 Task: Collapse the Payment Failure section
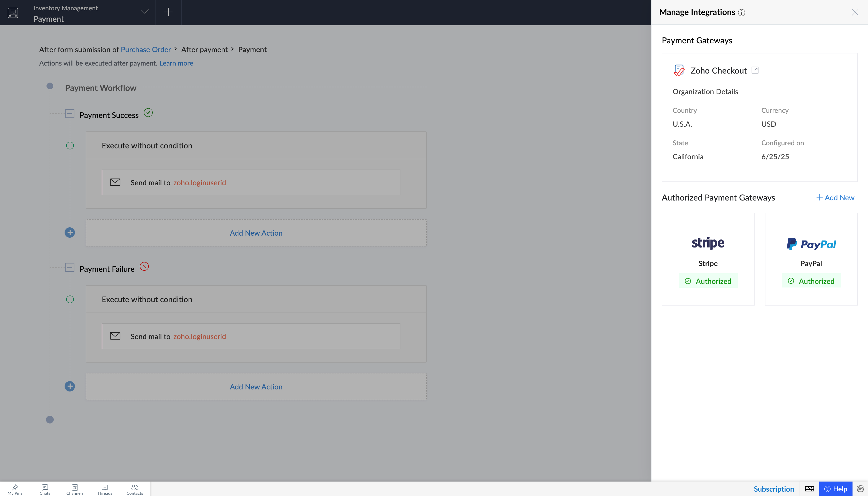coord(69,267)
